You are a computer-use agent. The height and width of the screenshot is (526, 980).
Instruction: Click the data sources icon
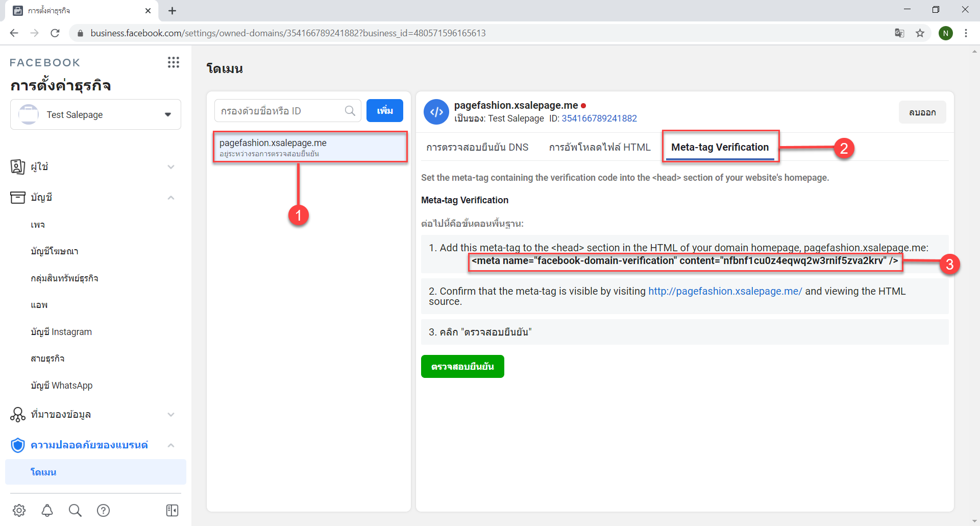(18, 414)
